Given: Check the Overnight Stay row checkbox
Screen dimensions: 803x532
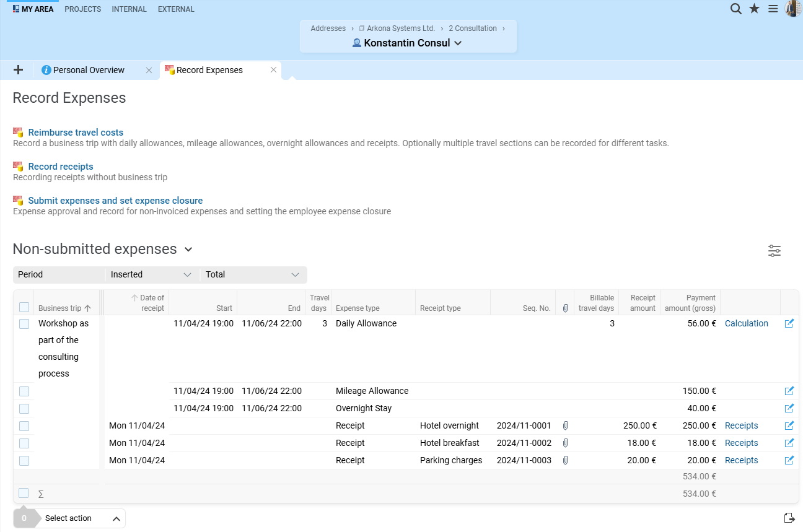Looking at the screenshot, I should pos(24,409).
